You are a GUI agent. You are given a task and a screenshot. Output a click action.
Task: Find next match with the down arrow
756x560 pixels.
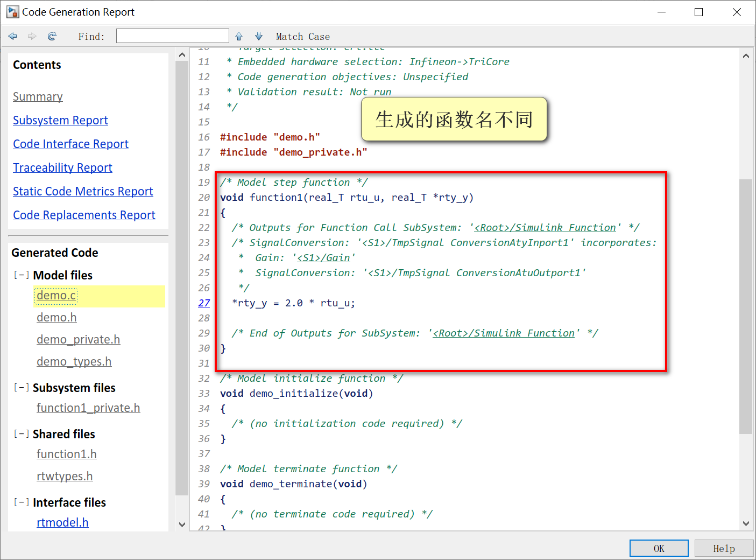coord(259,36)
